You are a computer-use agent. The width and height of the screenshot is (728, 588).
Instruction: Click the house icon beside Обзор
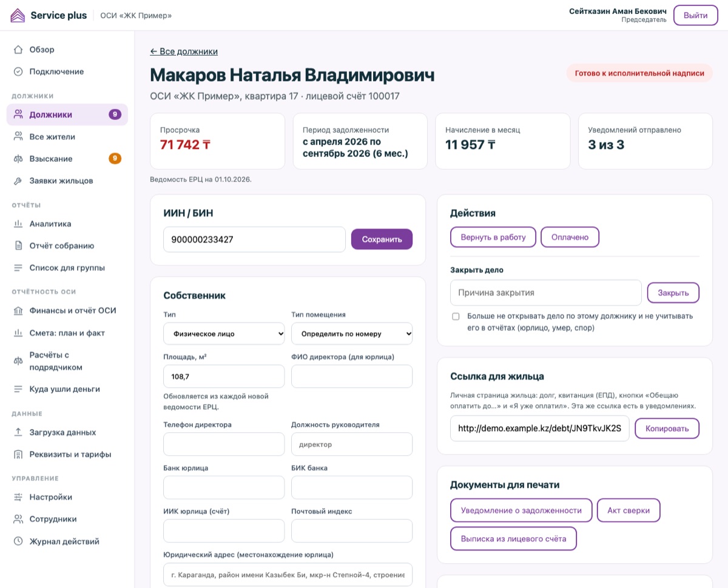point(18,50)
